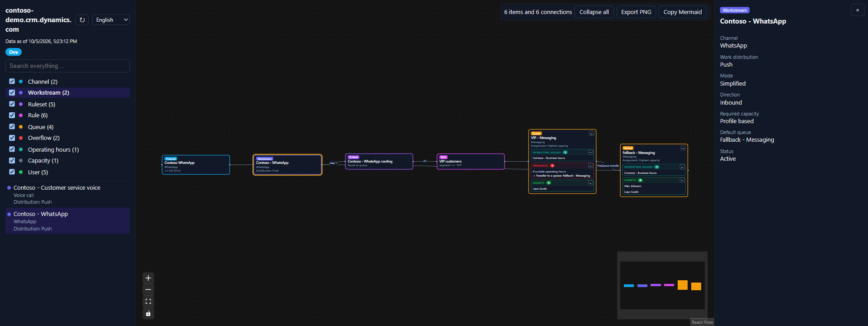Click the refresh data icon
Image resolution: width=868 pixels, height=326 pixels.
tap(82, 20)
